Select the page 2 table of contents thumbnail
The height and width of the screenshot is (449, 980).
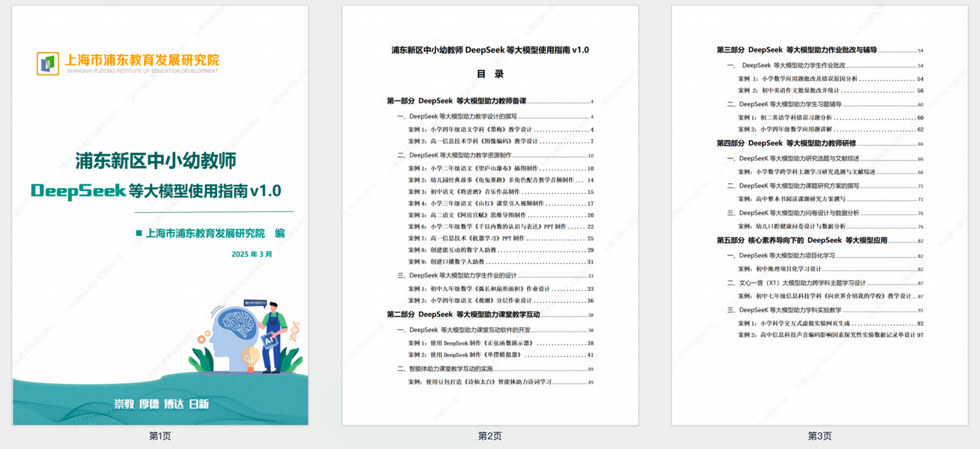(x=490, y=215)
